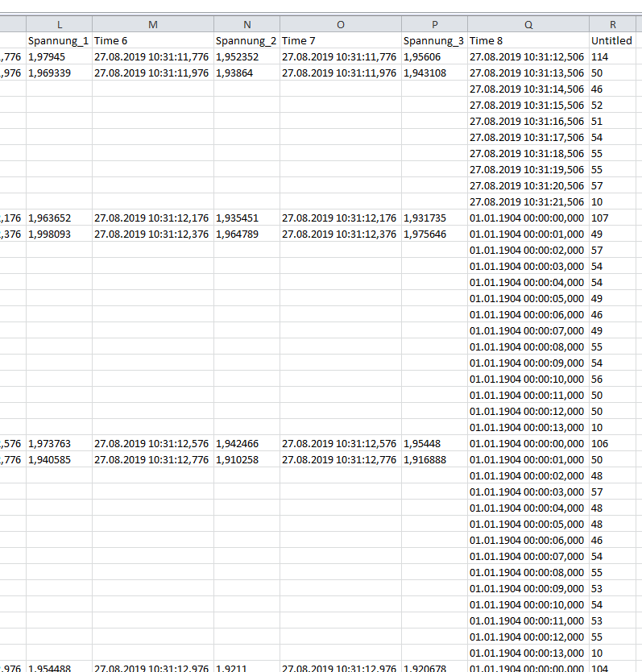
Task: Select Time 7 cell 27.08.2019 10:31:12,376
Action: pos(341,234)
